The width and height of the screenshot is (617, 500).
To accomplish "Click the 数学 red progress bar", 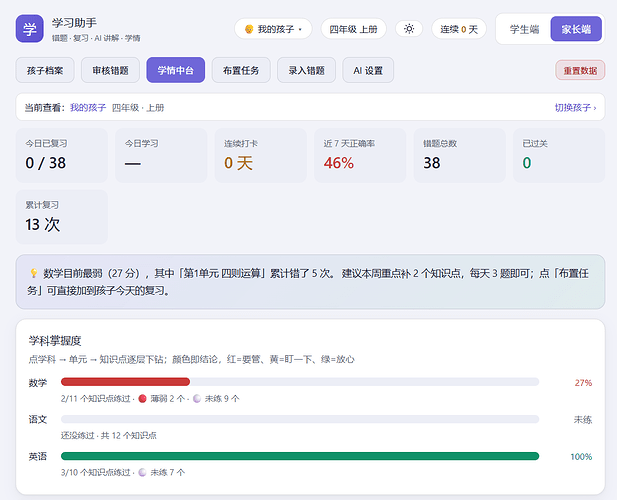I will point(126,382).
